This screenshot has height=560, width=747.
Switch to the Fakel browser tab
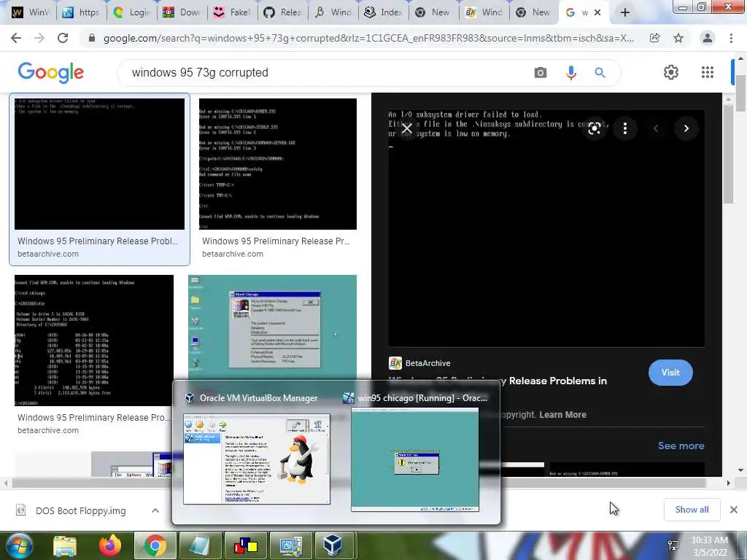[x=232, y=12]
